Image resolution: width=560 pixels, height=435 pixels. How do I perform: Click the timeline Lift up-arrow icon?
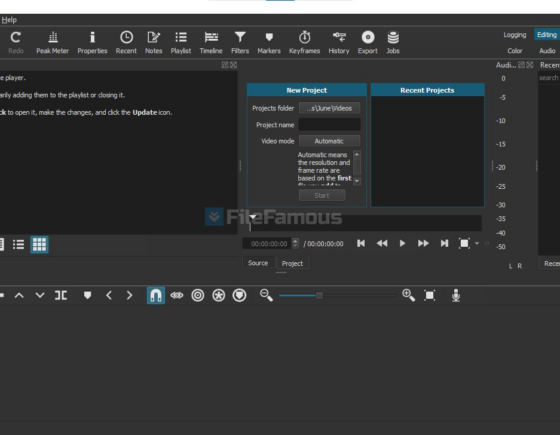click(x=19, y=296)
